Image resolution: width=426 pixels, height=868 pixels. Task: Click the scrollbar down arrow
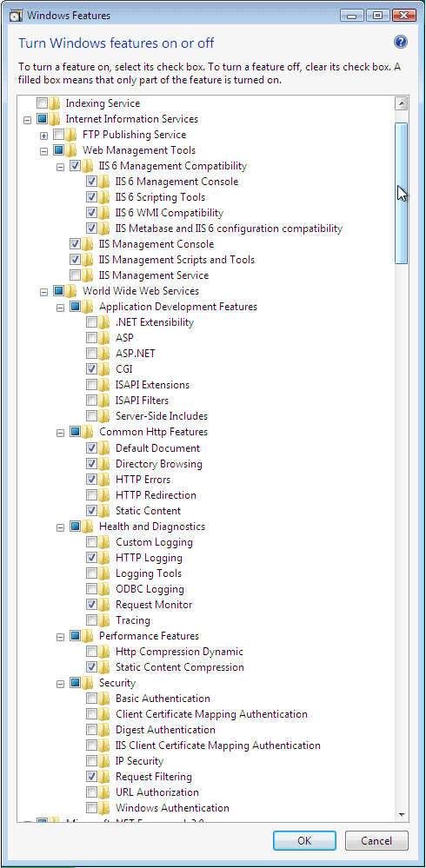tap(401, 814)
